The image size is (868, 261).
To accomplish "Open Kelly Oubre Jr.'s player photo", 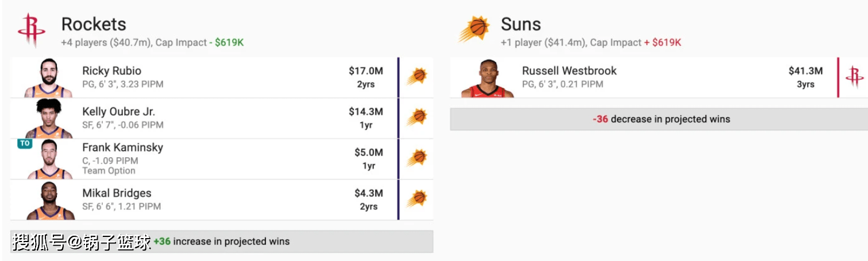I will [49, 118].
